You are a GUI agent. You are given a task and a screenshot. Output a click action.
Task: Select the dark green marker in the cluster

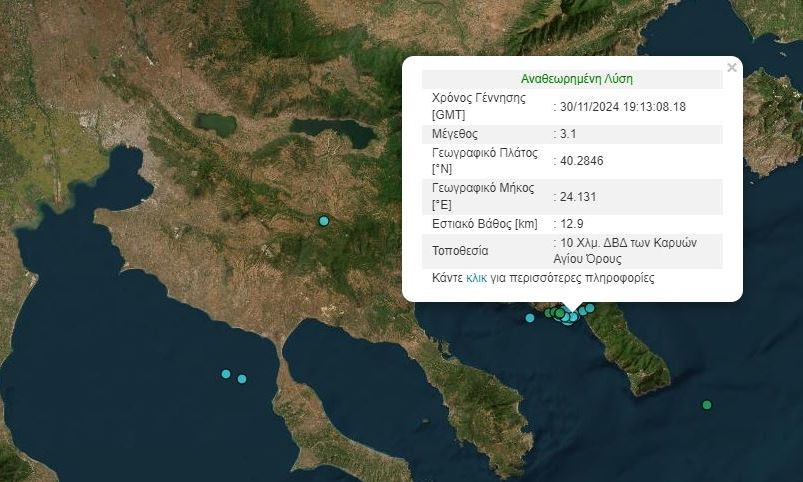559,313
